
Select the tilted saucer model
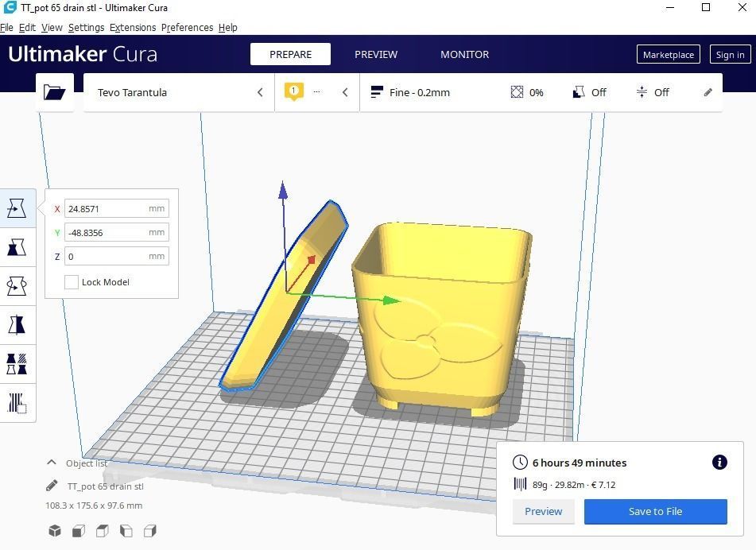point(270,327)
